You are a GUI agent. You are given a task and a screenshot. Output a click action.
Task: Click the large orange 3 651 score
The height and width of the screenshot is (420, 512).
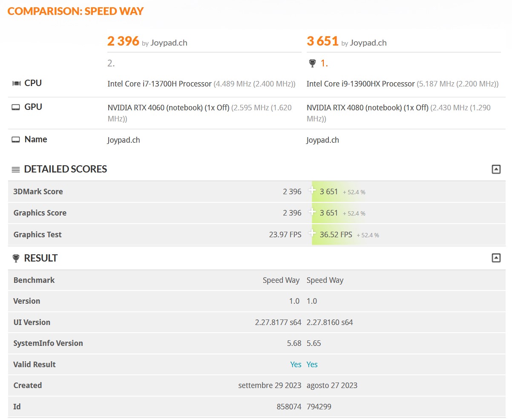click(322, 41)
